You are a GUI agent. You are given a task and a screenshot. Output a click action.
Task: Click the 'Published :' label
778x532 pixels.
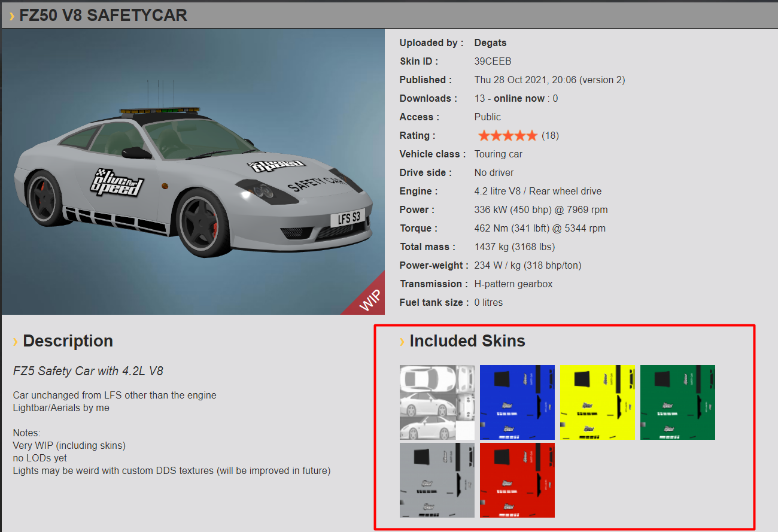426,80
